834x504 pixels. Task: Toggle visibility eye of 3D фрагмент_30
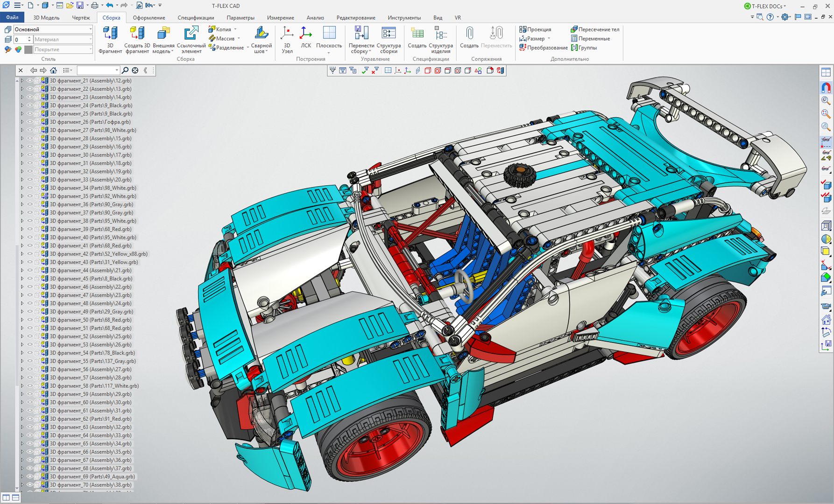pyautogui.click(x=30, y=155)
